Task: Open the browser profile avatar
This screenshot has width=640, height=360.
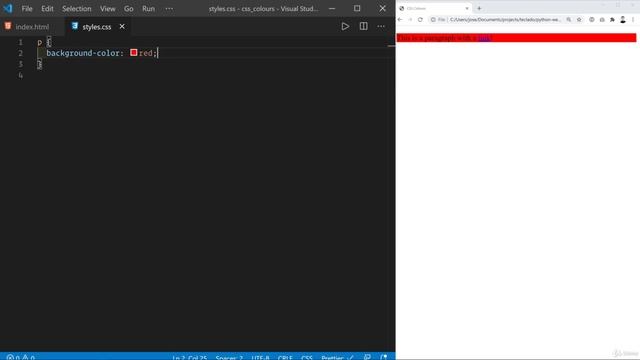Action: coord(623,20)
